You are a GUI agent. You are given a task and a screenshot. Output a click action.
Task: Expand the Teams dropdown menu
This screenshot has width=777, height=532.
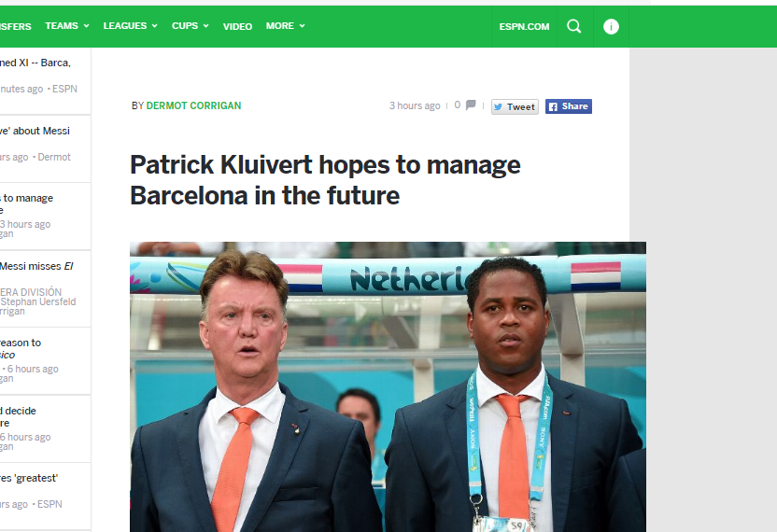67,26
